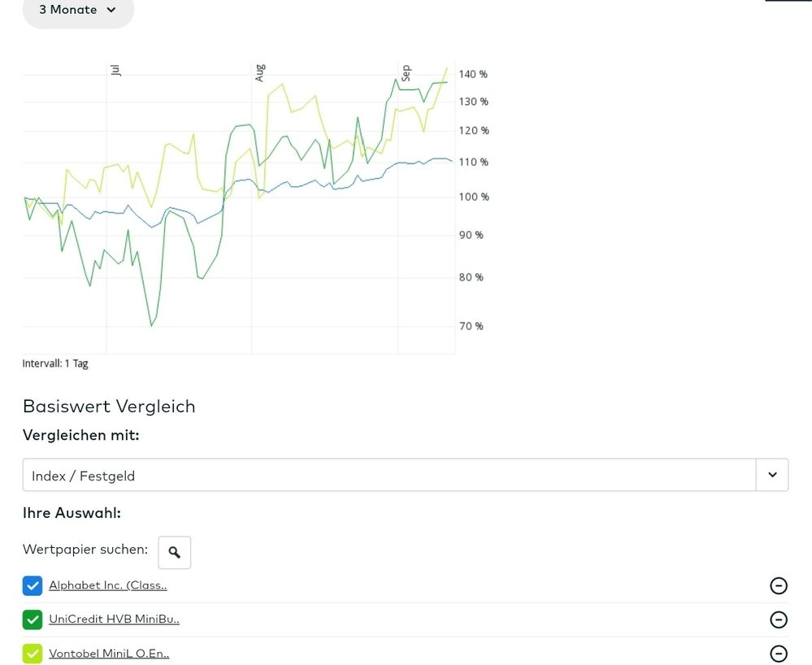Click the 70 % axis label
The width and height of the screenshot is (812, 665).
(x=471, y=326)
